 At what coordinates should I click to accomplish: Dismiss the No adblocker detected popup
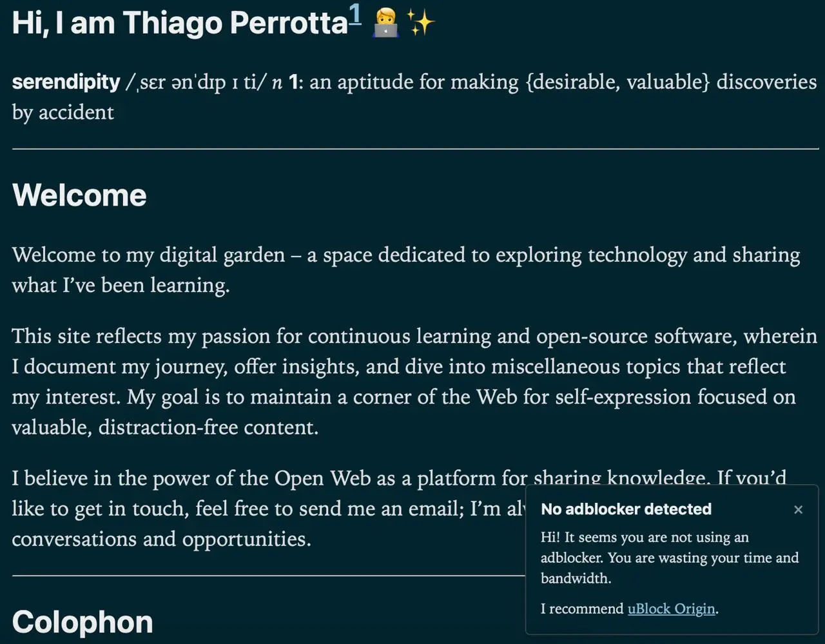[x=798, y=509]
